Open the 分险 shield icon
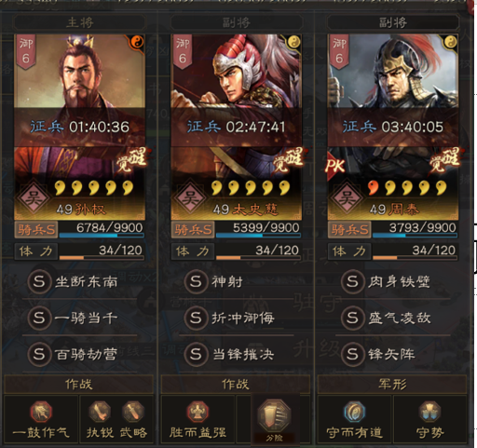This screenshot has width=477, height=448. [274, 415]
